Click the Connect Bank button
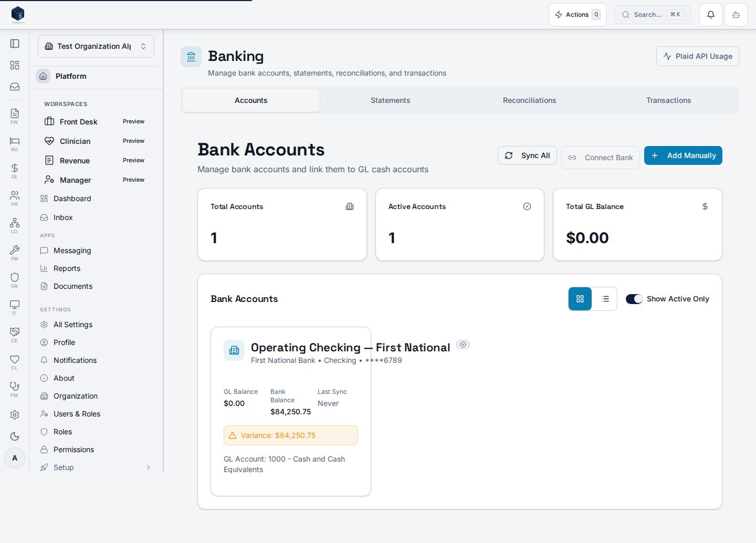756x543 pixels. pos(601,158)
